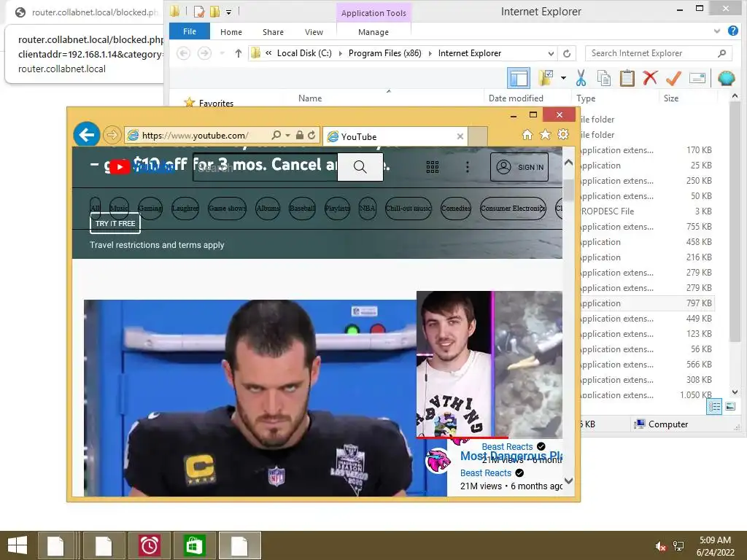Switch to Details view icon
Image resolution: width=747 pixels, height=560 pixels.
[x=713, y=406]
